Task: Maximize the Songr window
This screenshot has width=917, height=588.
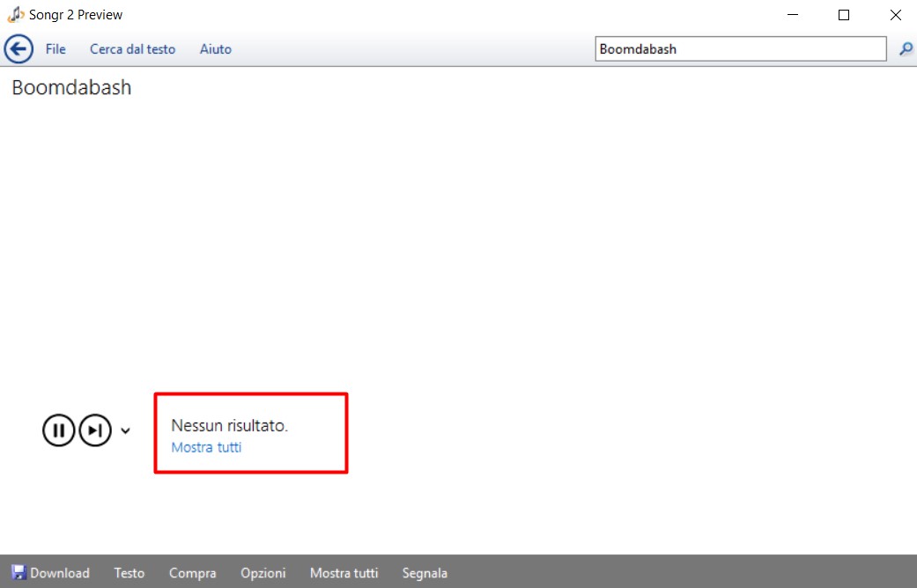Action: (844, 15)
